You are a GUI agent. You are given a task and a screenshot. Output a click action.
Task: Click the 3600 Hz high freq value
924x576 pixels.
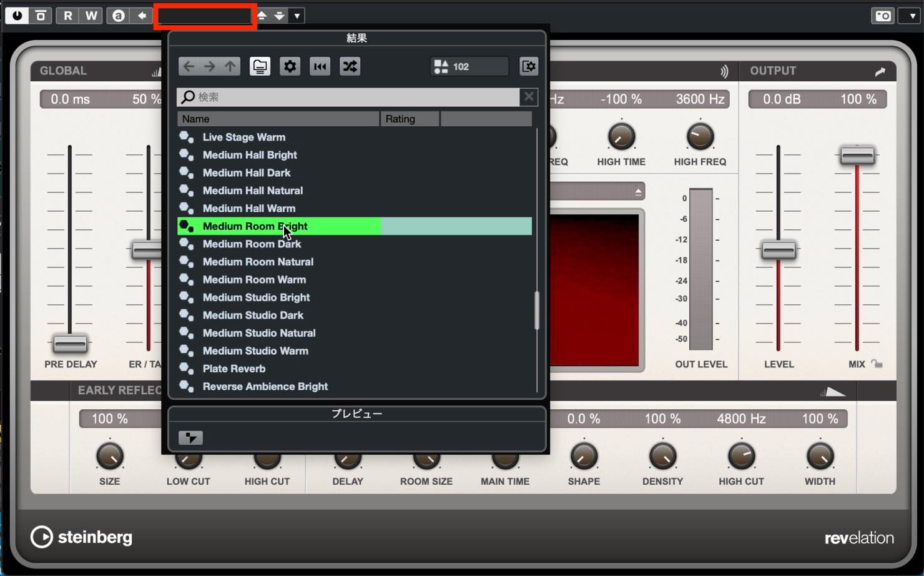700,99
